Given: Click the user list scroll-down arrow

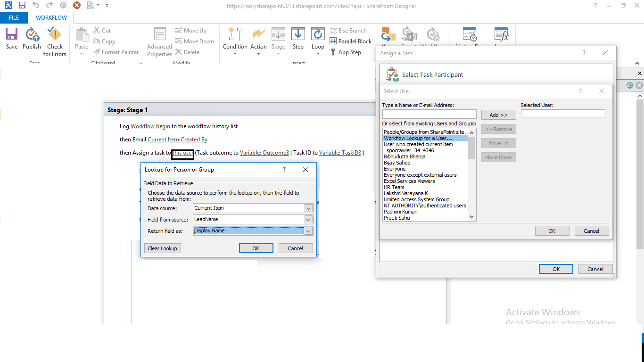Looking at the screenshot, I should click(x=472, y=217).
